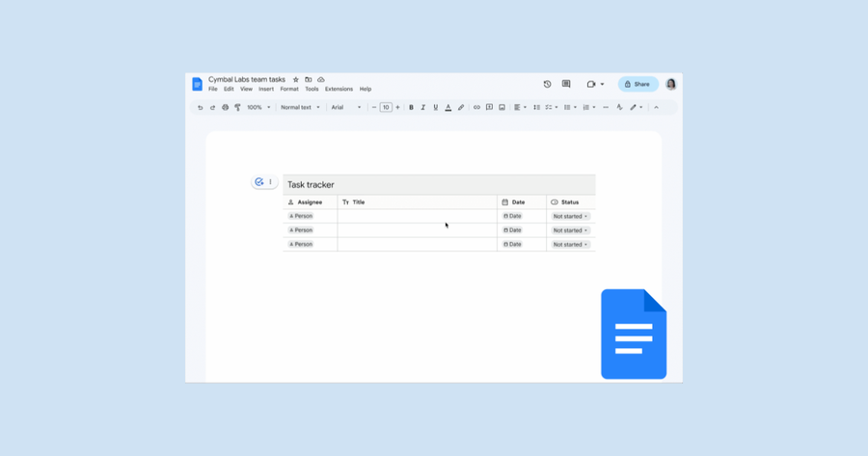
Task: Click the line spacing icon
Action: point(536,107)
